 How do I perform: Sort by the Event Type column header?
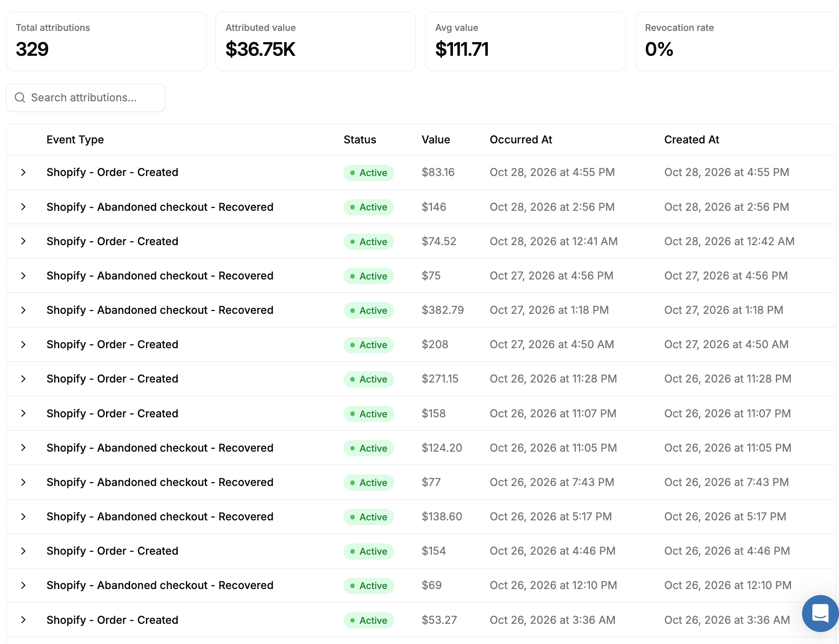[75, 140]
